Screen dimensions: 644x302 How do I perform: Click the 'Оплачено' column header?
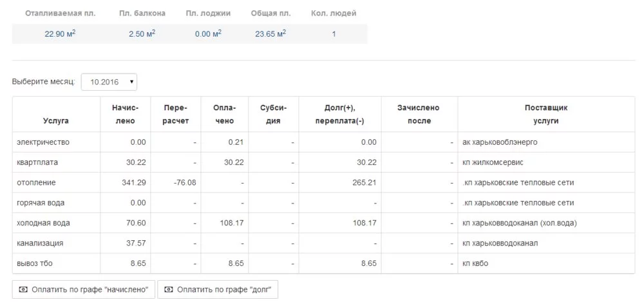coord(224,114)
